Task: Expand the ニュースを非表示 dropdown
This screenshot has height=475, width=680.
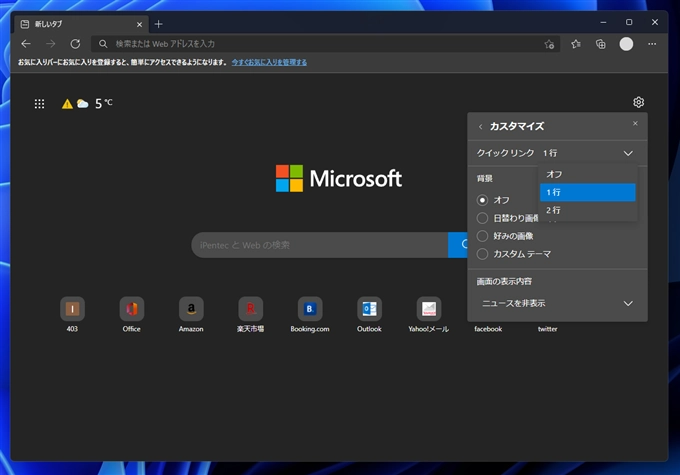Action: pyautogui.click(x=557, y=303)
